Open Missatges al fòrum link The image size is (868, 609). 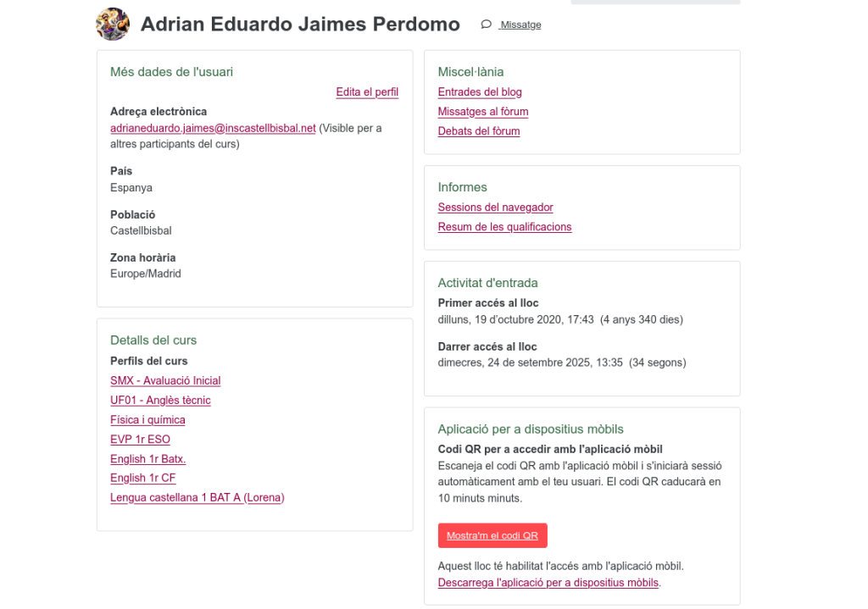tap(483, 112)
